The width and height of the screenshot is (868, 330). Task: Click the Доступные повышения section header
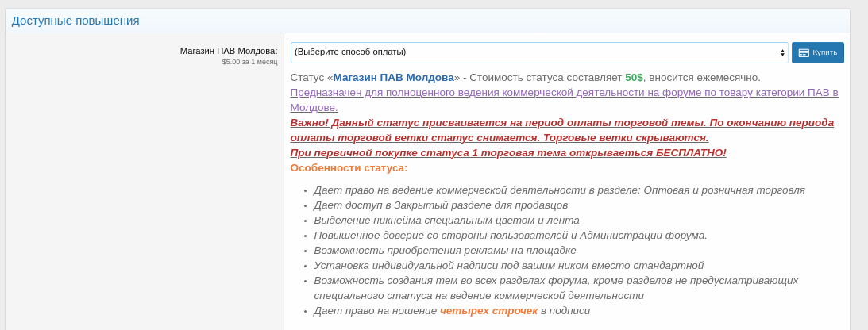pos(75,21)
